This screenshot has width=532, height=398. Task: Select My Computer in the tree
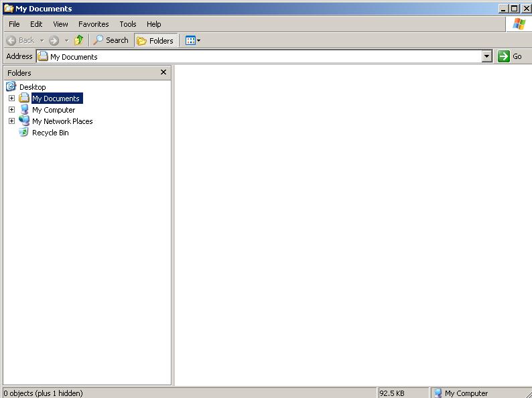[54, 110]
